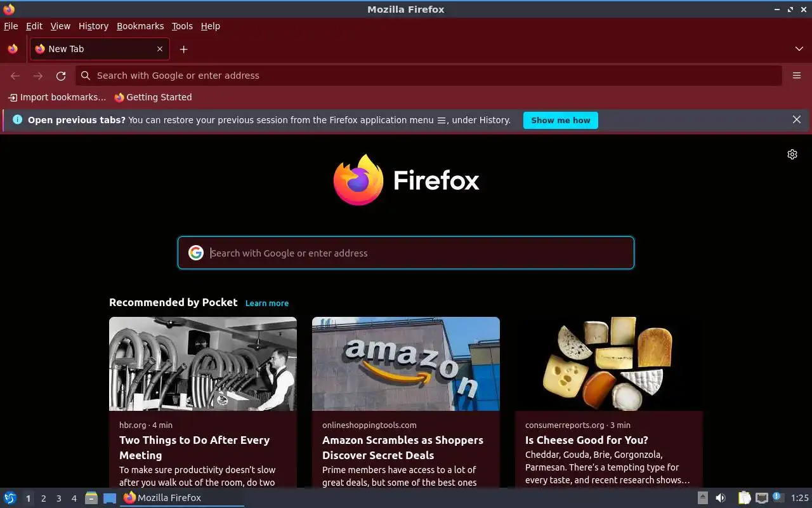
Task: Open a new tab with plus icon
Action: [183, 49]
